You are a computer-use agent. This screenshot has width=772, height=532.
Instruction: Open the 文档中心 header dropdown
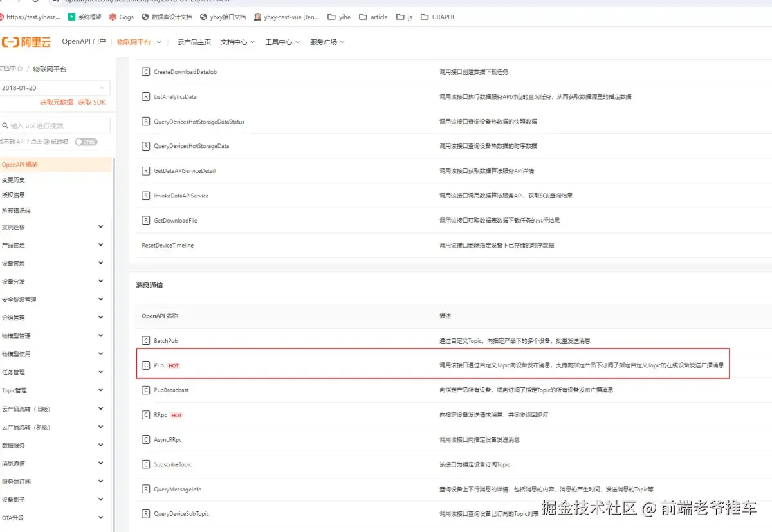[x=237, y=42]
